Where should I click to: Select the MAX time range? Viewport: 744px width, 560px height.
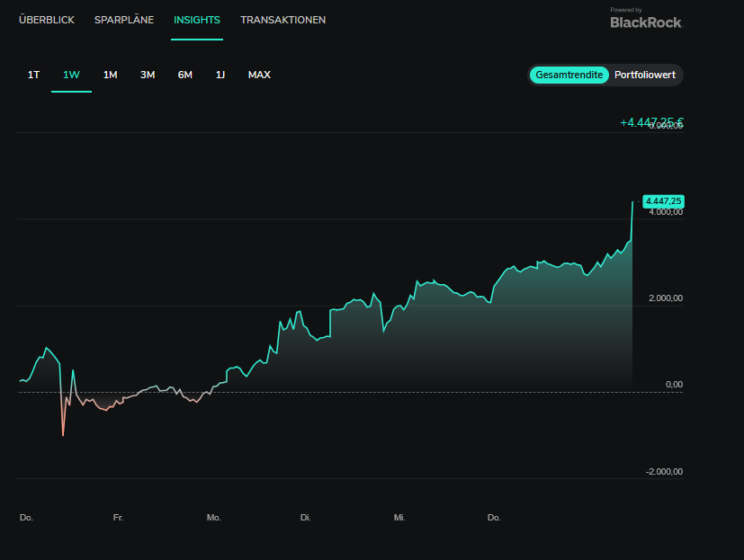click(259, 75)
